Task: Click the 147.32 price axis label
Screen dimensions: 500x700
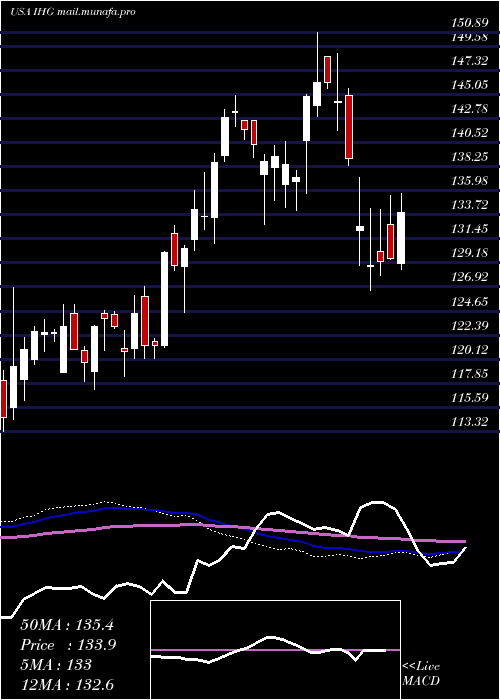Action: (471, 60)
